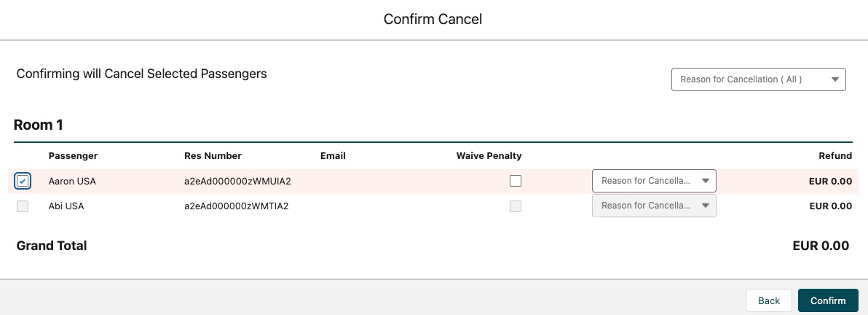
Task: Click the Waive Penalty column header
Action: pyautogui.click(x=489, y=155)
